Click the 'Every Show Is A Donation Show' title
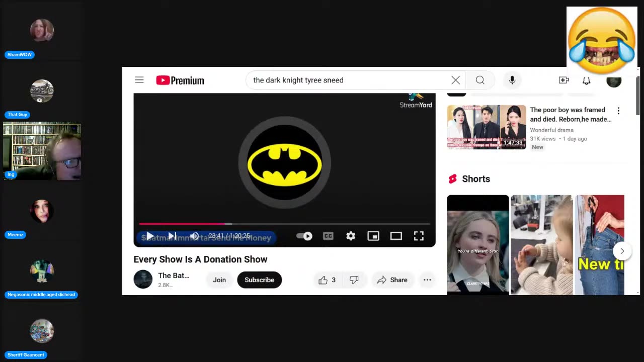Screen dimensions: 644x362 point(200,259)
